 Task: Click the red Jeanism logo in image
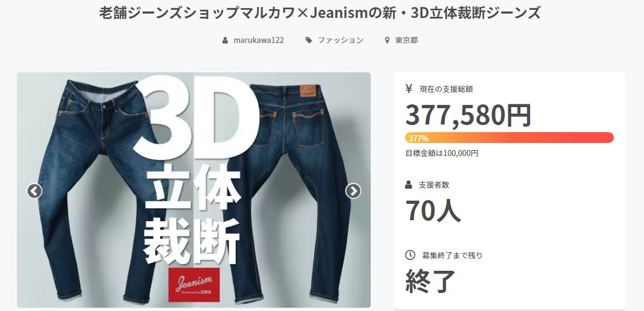coord(194,285)
